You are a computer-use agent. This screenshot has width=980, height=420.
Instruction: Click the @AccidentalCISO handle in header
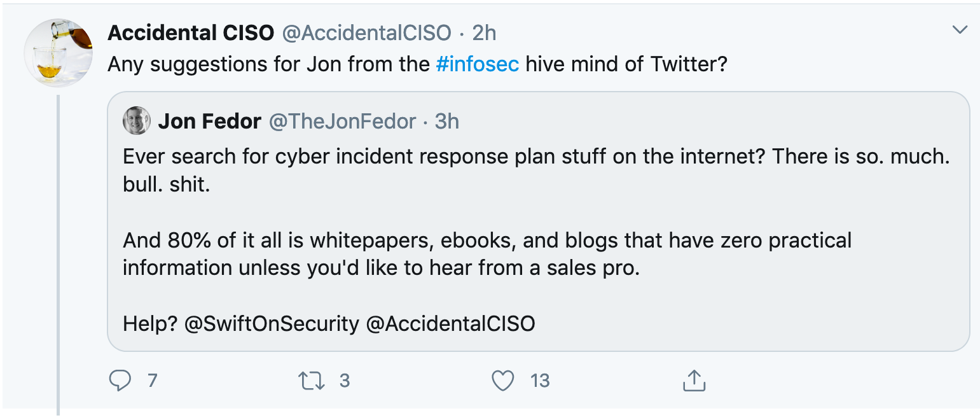366,33
